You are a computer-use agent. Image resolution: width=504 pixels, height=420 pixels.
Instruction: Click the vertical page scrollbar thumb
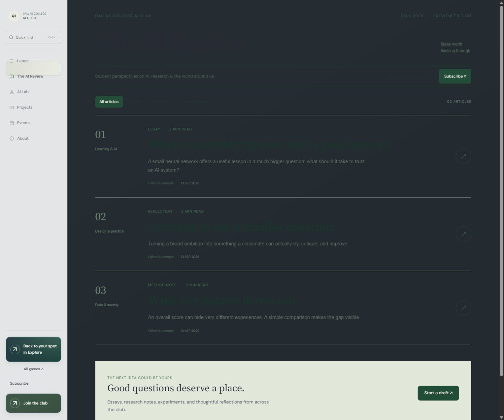[501, 191]
